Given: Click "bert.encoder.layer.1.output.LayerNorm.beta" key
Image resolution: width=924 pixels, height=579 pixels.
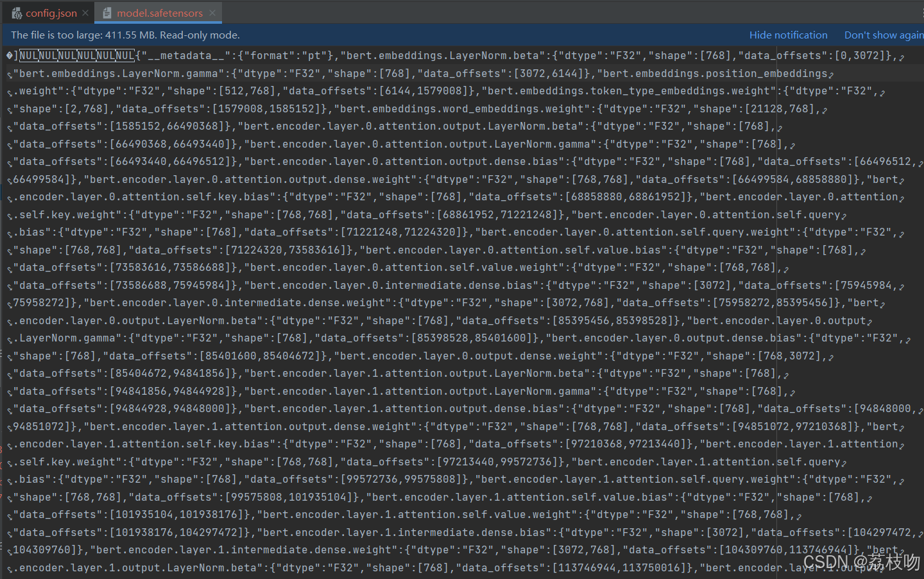Looking at the screenshot, I should click(138, 568).
